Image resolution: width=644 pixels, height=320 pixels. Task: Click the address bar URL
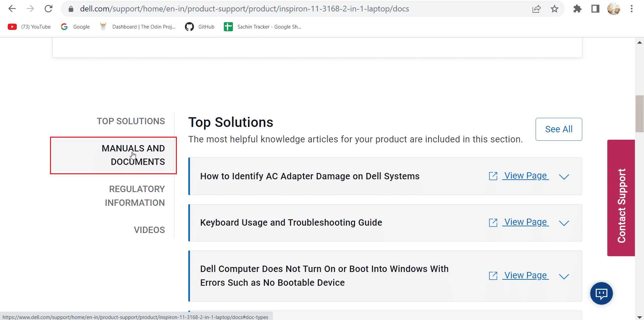click(x=244, y=9)
